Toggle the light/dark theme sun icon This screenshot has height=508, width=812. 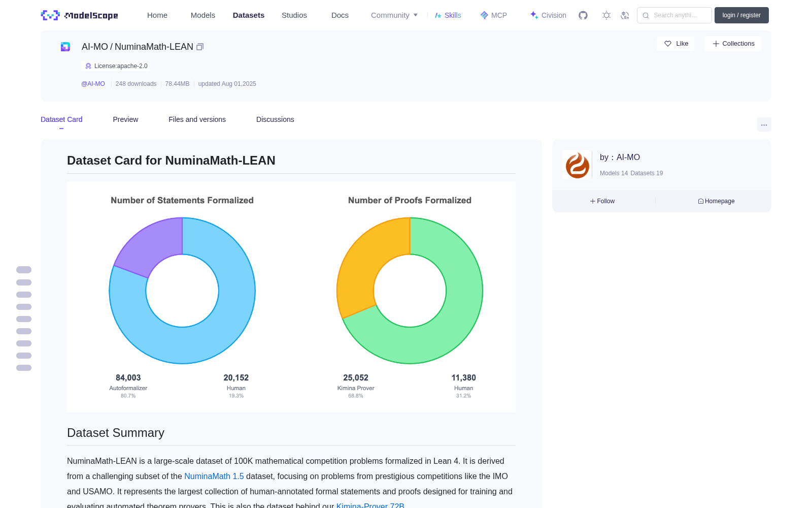point(606,15)
